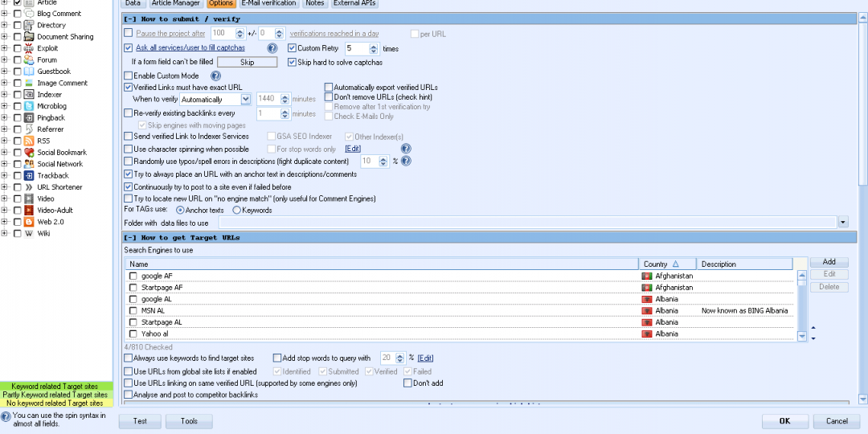Image resolution: width=868 pixels, height=434 pixels.
Task: Open the When to verify dropdown
Action: pos(246,100)
